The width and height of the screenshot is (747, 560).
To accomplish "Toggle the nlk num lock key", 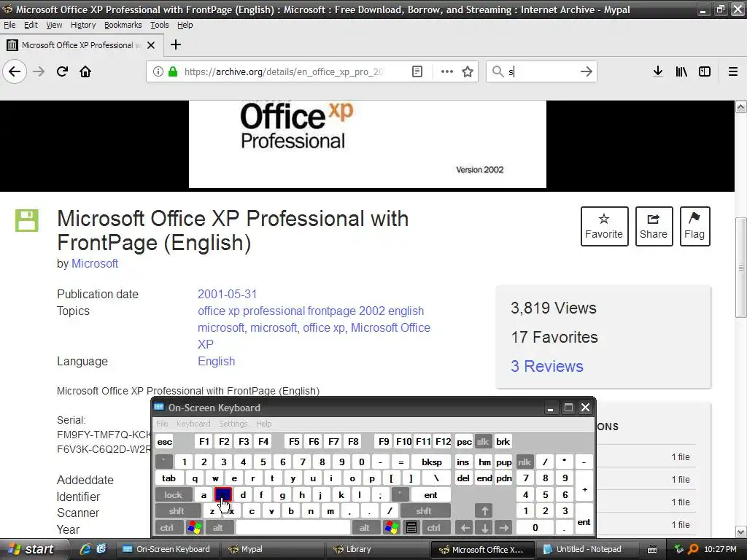I will [x=524, y=462].
